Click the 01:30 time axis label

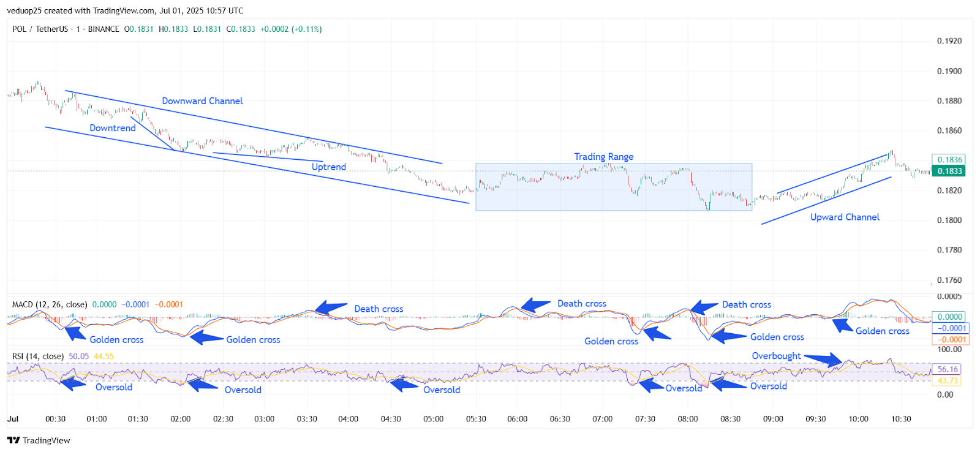point(138,419)
